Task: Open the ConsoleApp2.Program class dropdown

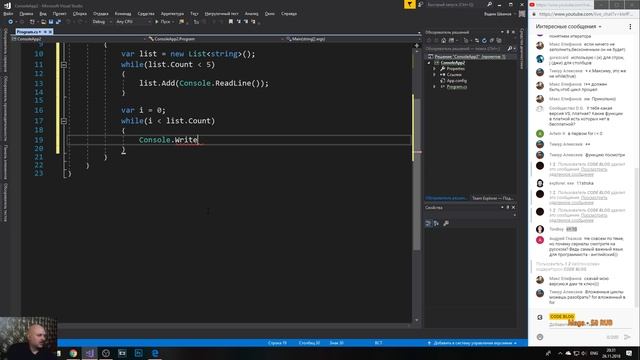Action: click(x=215, y=39)
